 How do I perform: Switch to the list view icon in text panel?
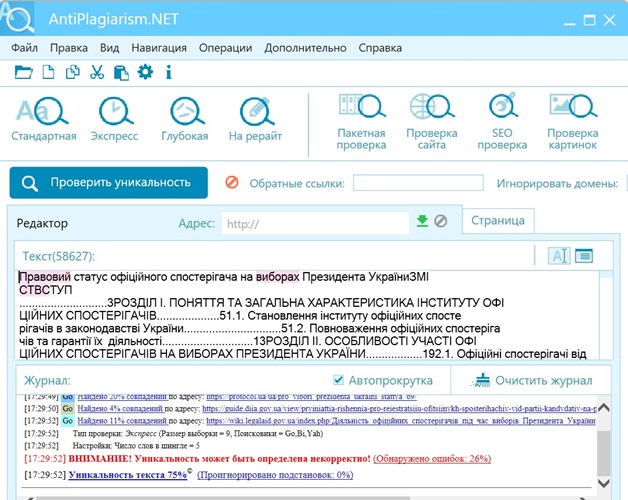tap(584, 256)
